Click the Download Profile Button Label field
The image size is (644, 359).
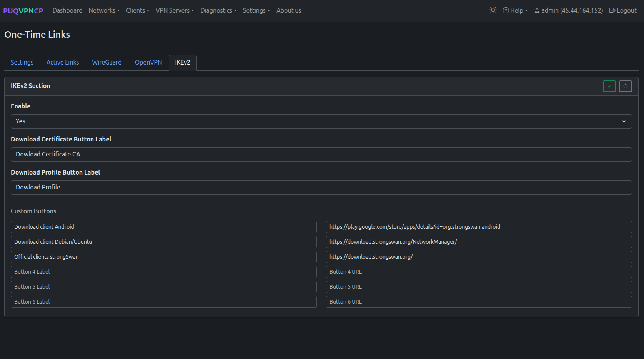(321, 188)
